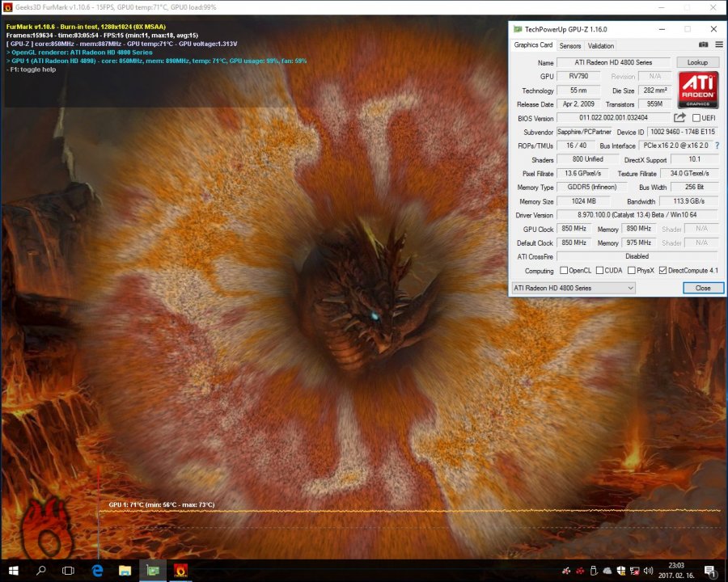Open the Windows Start menu

[x=13, y=571]
